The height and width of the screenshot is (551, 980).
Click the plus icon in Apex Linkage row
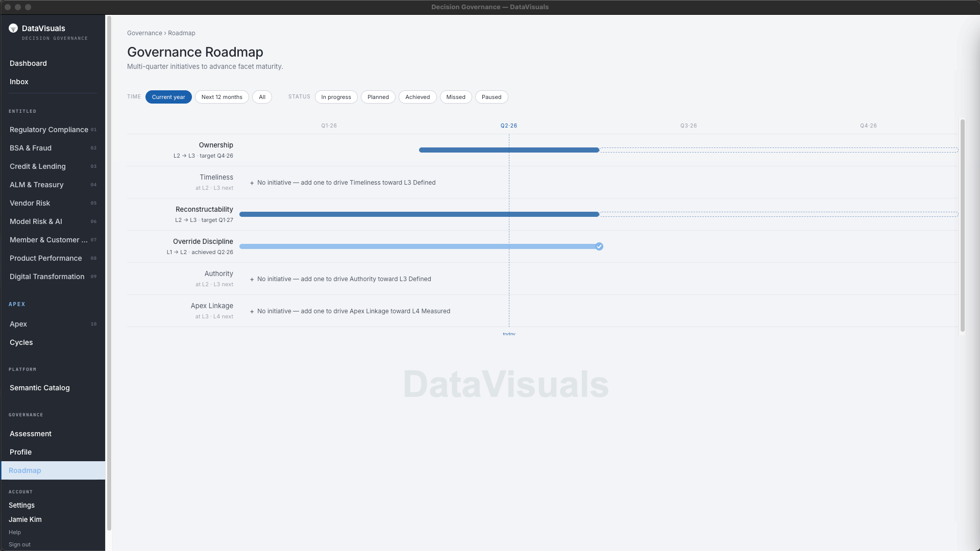(x=252, y=312)
